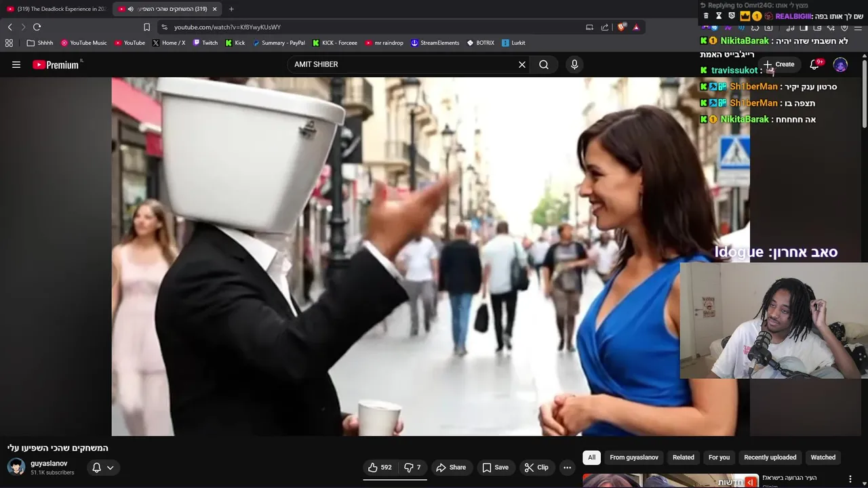This screenshot has width=868, height=488.
Task: Clear the search query with X
Action: pos(522,64)
